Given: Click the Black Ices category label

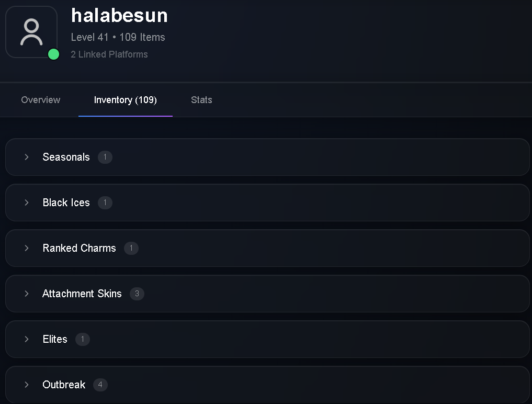Looking at the screenshot, I should [x=66, y=203].
